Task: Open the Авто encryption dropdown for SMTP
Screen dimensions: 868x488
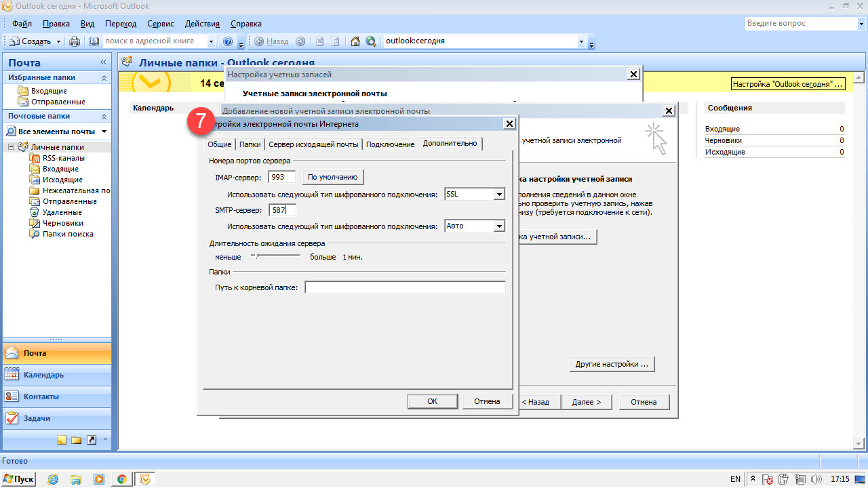Action: 499,226
